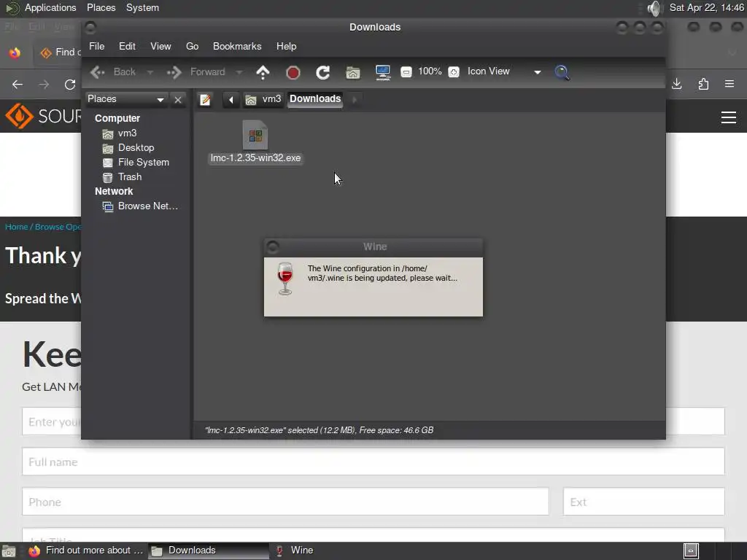Click the path bar right scroll arrow

(x=354, y=99)
